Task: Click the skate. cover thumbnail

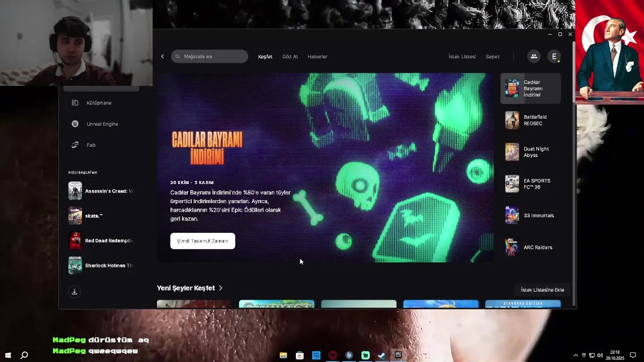Action: pos(75,216)
